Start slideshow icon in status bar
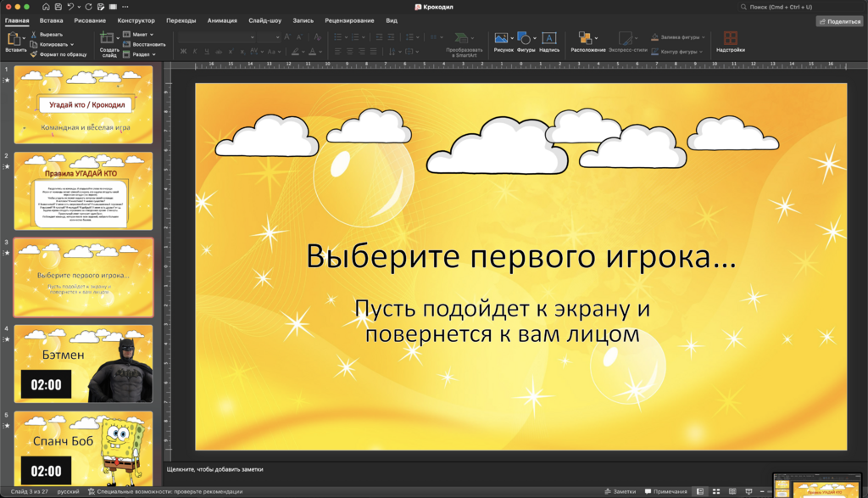Screen dimensions: 868x498 (x=748, y=491)
